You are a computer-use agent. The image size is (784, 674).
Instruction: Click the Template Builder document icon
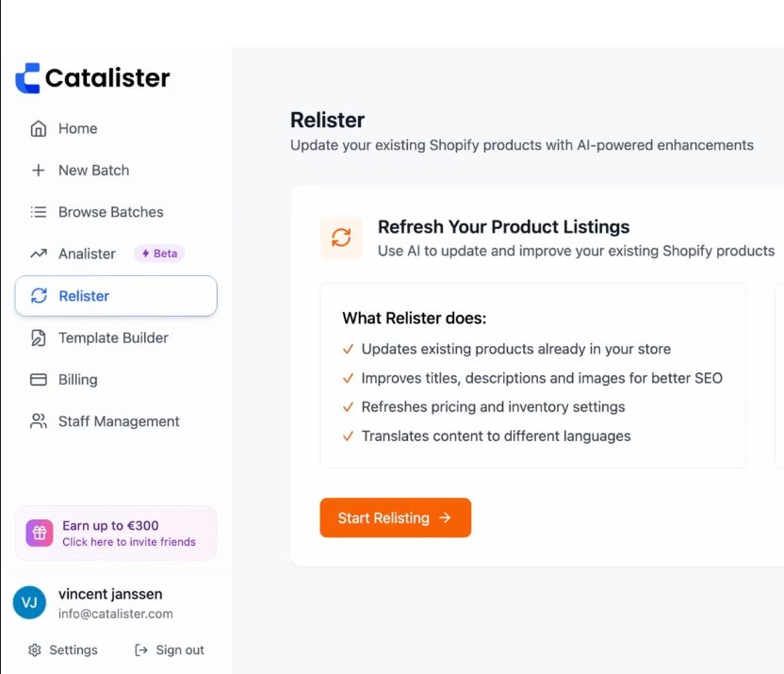(x=39, y=337)
